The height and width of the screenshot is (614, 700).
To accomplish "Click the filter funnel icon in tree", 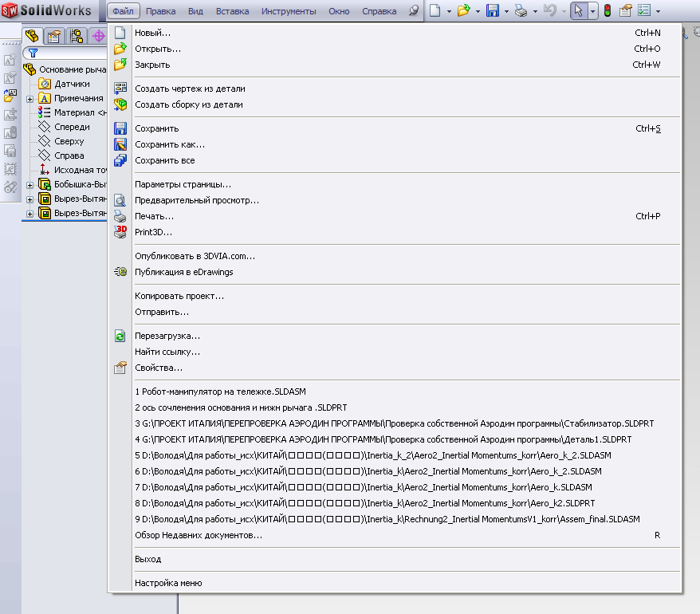I will point(33,53).
